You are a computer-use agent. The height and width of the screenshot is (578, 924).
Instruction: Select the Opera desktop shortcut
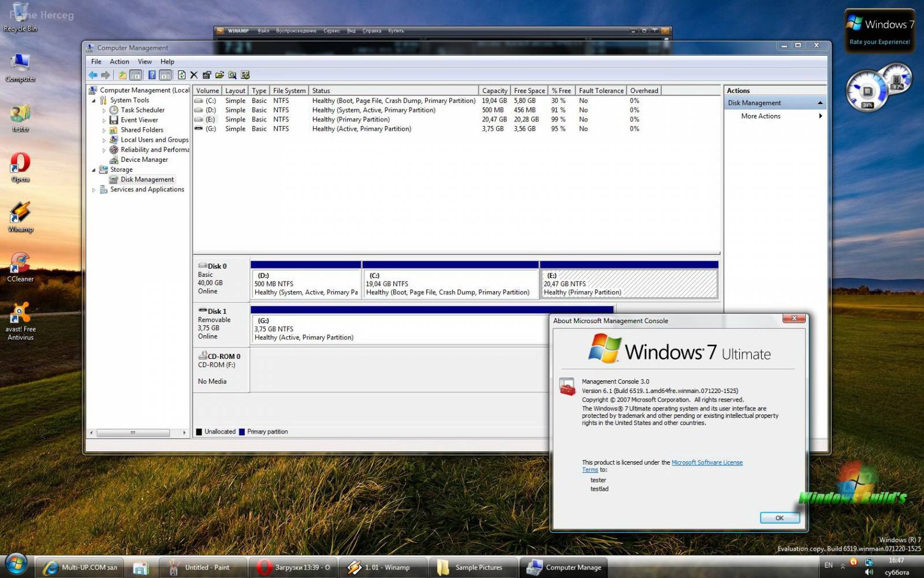tap(20, 168)
